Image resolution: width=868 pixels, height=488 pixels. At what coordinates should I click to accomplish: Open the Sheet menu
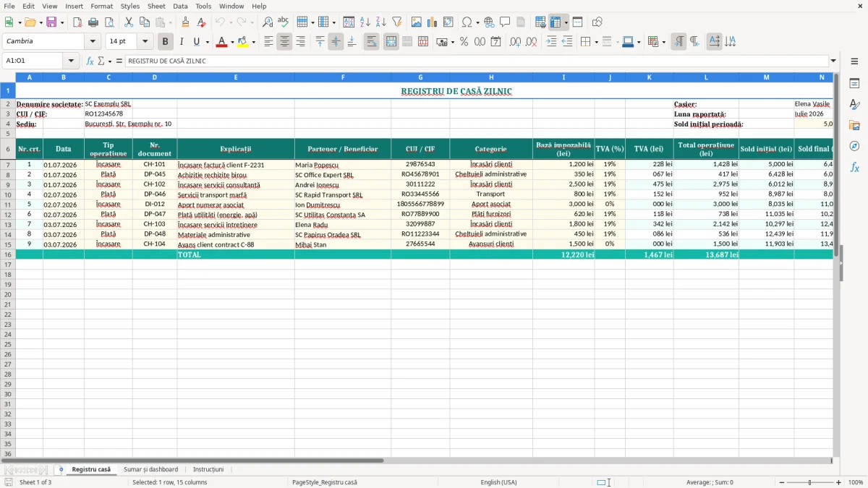click(157, 6)
